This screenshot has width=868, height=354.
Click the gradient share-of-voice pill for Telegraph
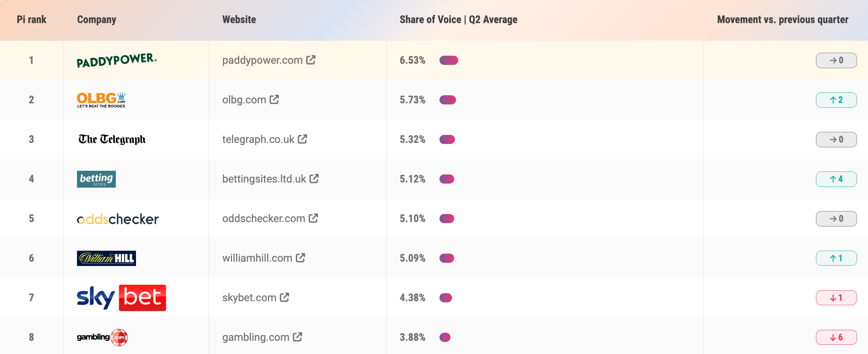(448, 139)
